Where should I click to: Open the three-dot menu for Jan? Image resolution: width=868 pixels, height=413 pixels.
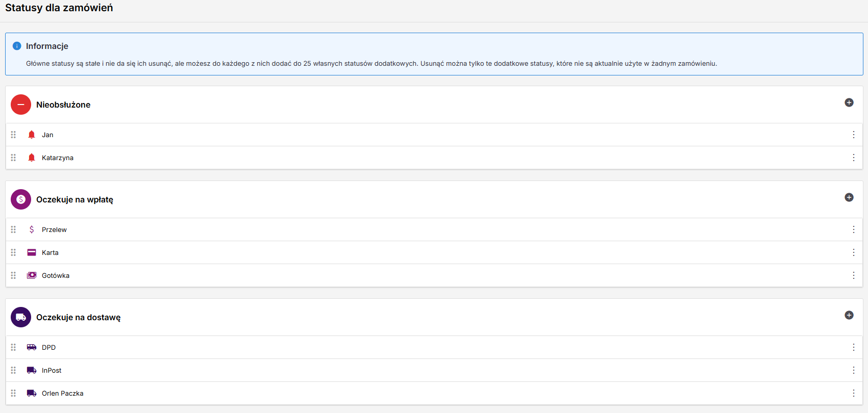point(853,135)
